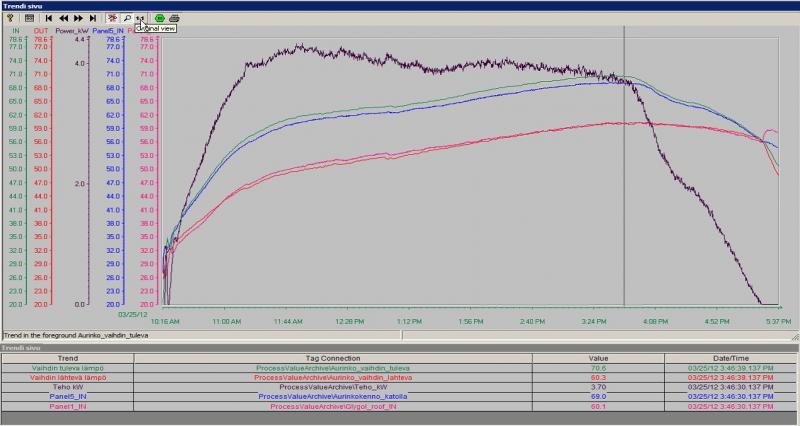Select the Vaihdin tuleva lämpö trend row
The image size is (800, 426).
point(399,368)
